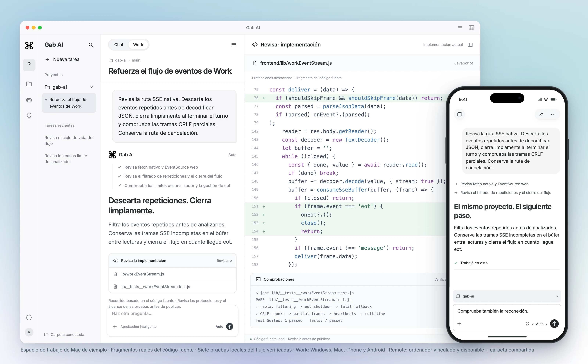This screenshot has height=364, width=588.
Task: Open the user avatar labeled A
Action: (29, 332)
